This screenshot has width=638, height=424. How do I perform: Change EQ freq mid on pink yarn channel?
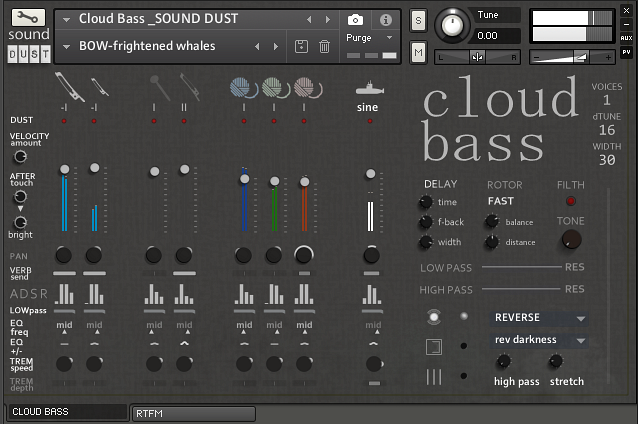point(304,325)
